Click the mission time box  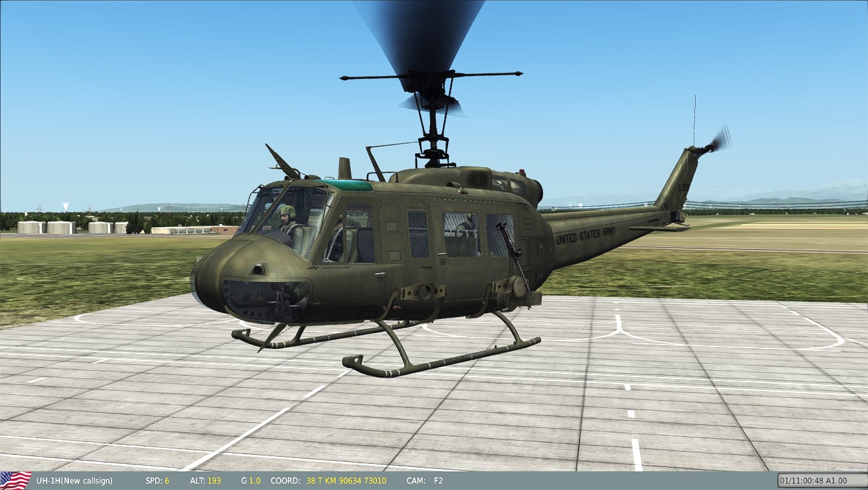tap(821, 480)
